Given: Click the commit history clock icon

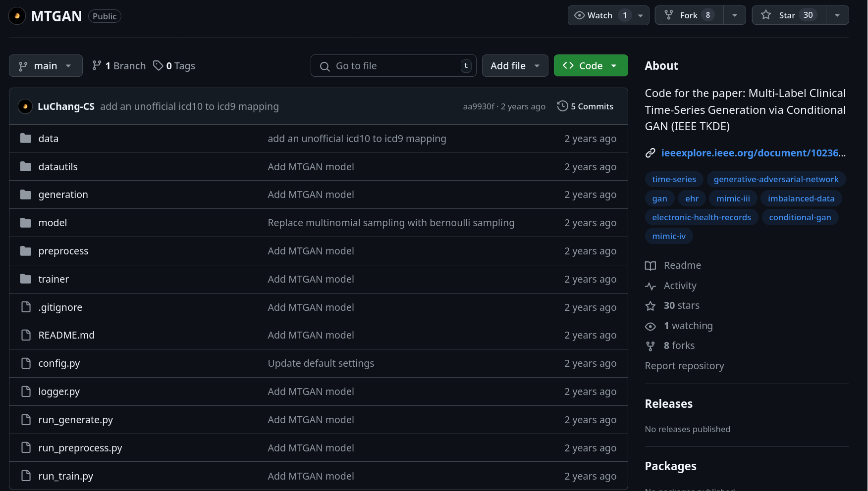Looking at the screenshot, I should pyautogui.click(x=562, y=106).
